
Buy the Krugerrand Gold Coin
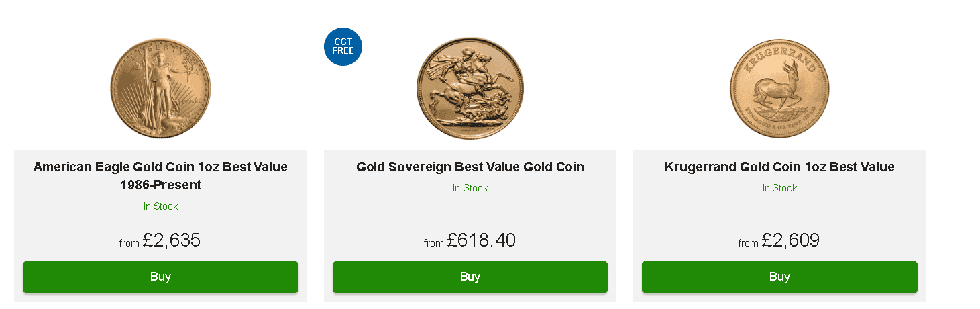779,277
